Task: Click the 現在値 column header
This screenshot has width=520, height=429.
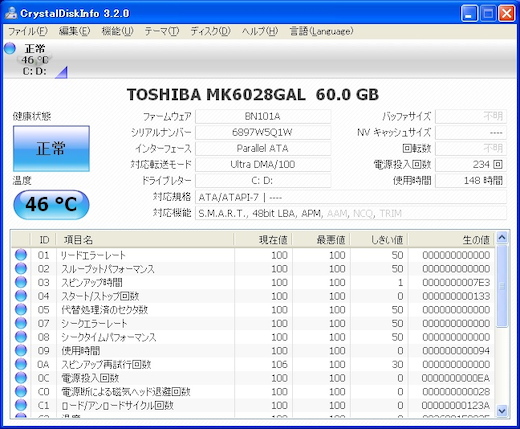Action: click(x=263, y=240)
